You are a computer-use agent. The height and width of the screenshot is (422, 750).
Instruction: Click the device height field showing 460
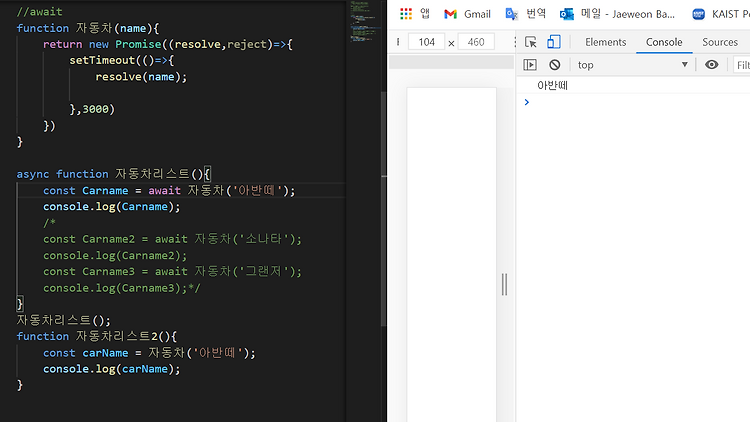[476, 42]
